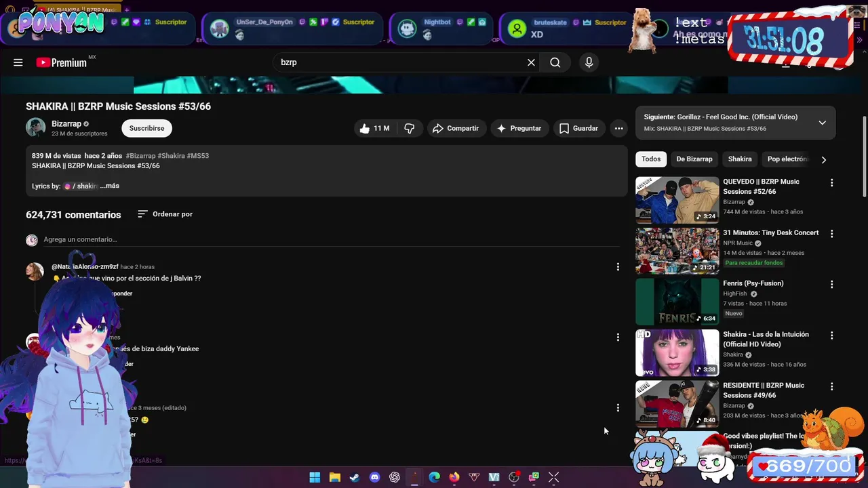This screenshot has width=868, height=488.
Task: Select the Pop electrónico filter chip
Action: (787, 159)
